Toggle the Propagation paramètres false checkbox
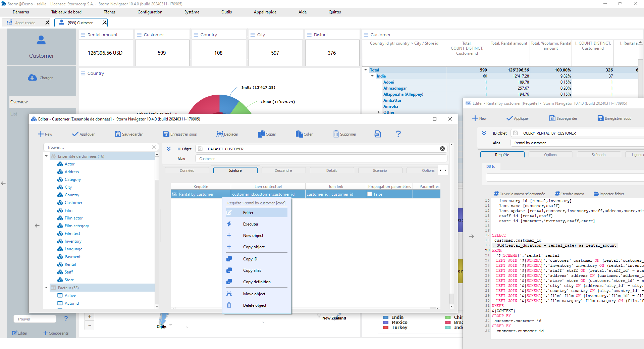 coord(370,194)
